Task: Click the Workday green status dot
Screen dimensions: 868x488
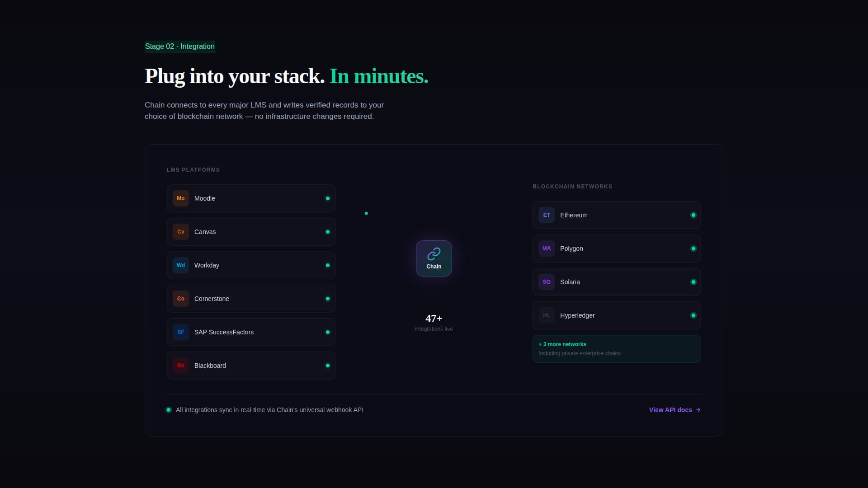Action: pyautogui.click(x=328, y=265)
